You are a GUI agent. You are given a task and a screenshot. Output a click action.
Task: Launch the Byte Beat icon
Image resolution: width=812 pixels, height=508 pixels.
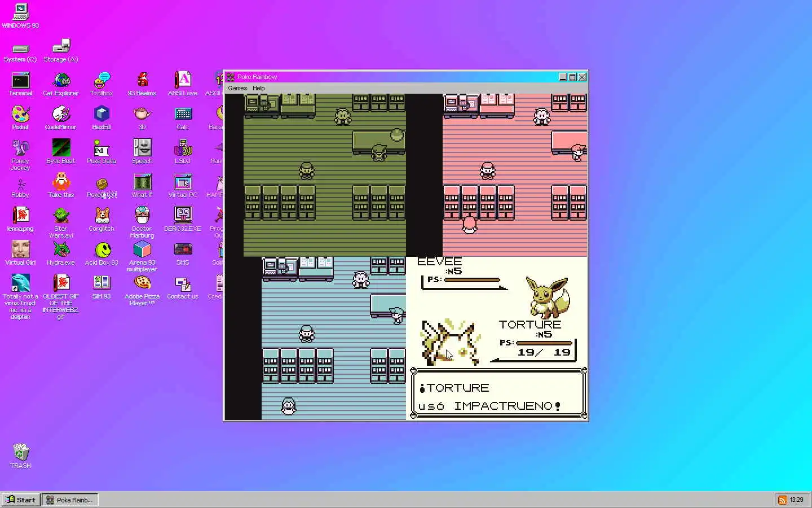pos(61,152)
